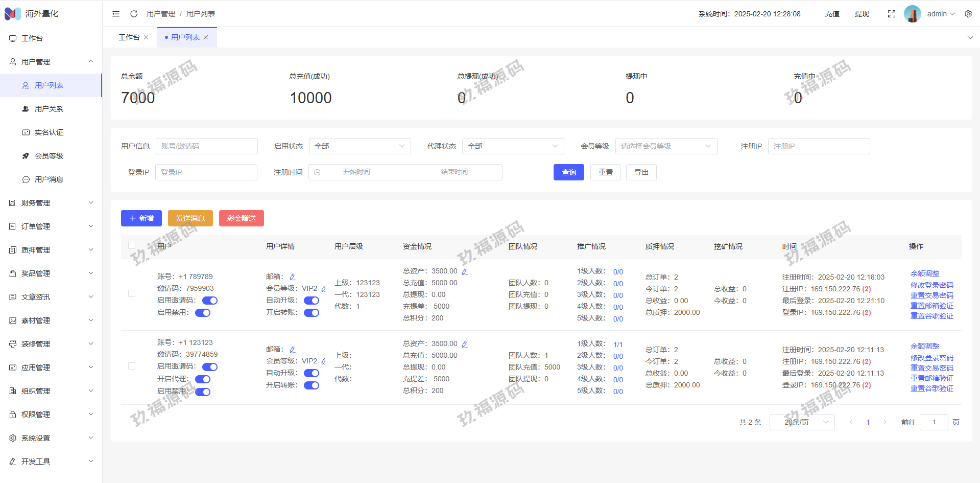Enter fullscreen mode using the expand icon
The image size is (980, 483).
coord(891,14)
